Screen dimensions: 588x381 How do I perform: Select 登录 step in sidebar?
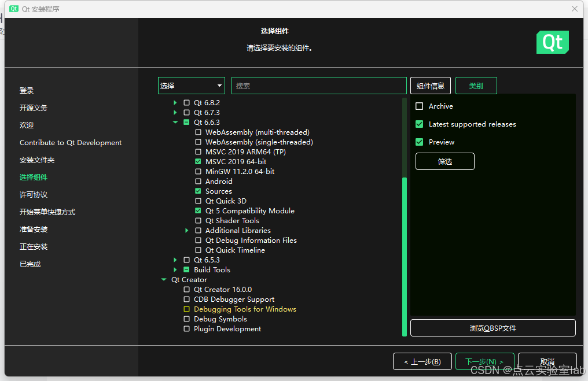27,91
